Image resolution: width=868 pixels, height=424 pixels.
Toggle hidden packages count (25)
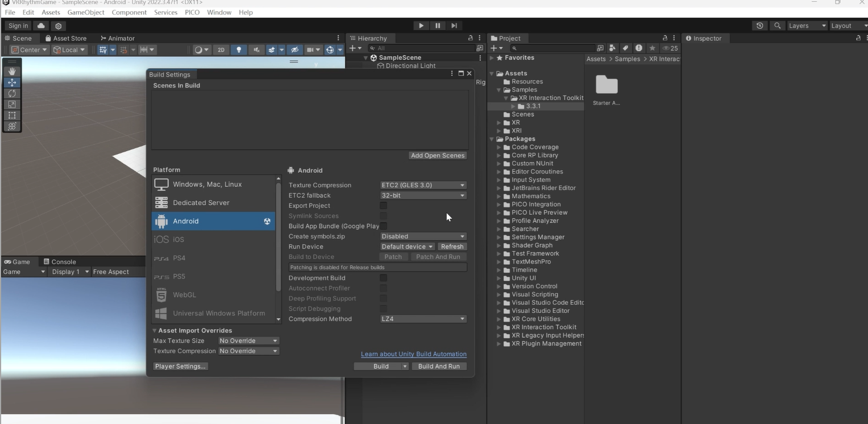(670, 48)
